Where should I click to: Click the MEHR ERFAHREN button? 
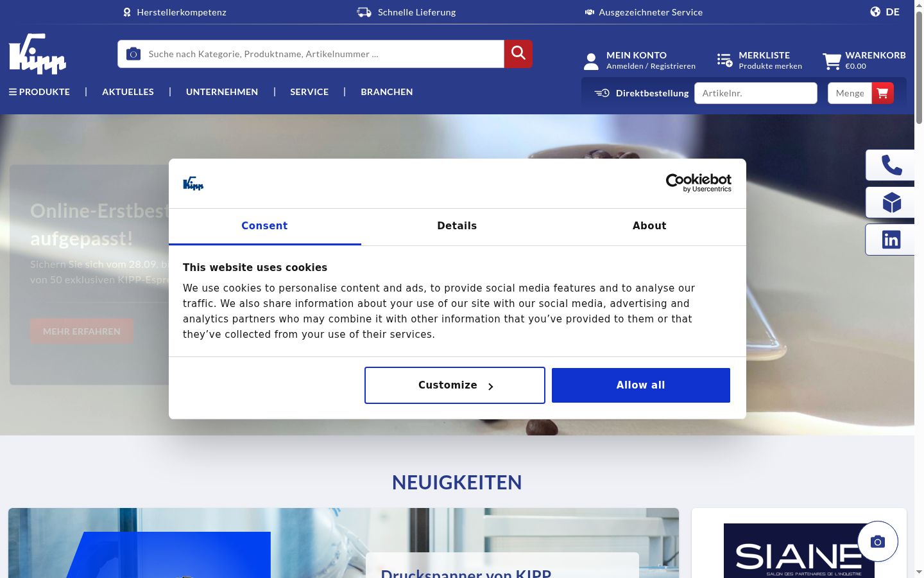point(81,331)
